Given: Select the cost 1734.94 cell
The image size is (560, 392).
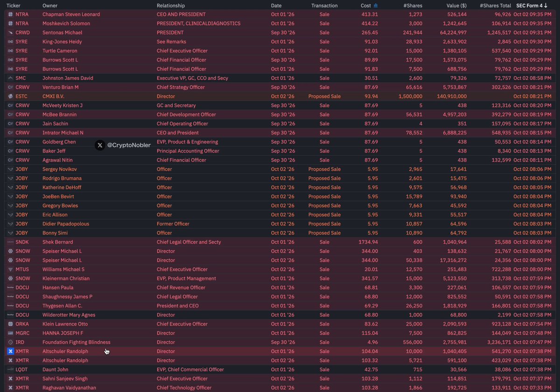Looking at the screenshot, I should click(x=368, y=242).
